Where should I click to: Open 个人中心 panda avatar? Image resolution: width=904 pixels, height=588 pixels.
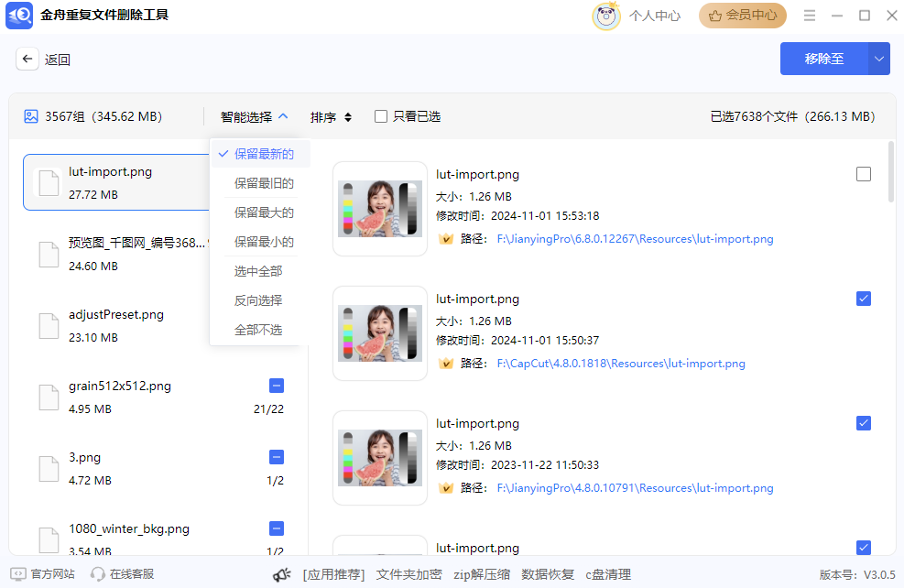click(605, 16)
